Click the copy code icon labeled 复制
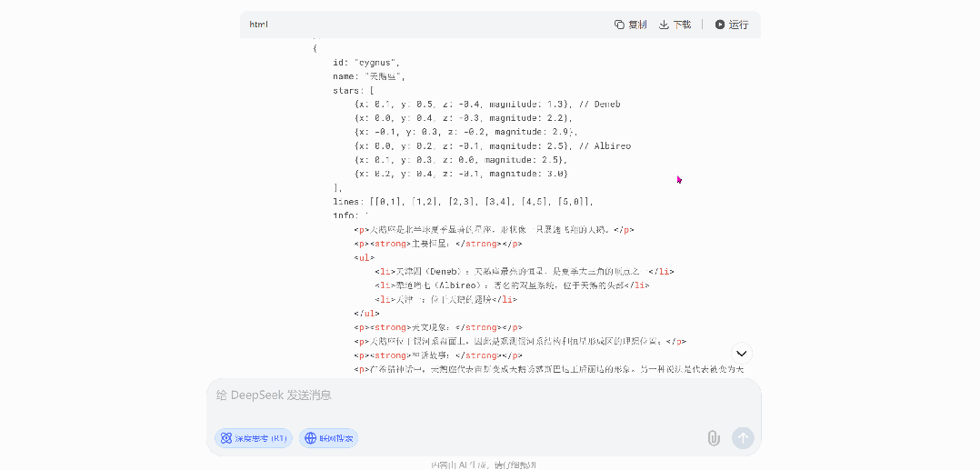 (630, 25)
